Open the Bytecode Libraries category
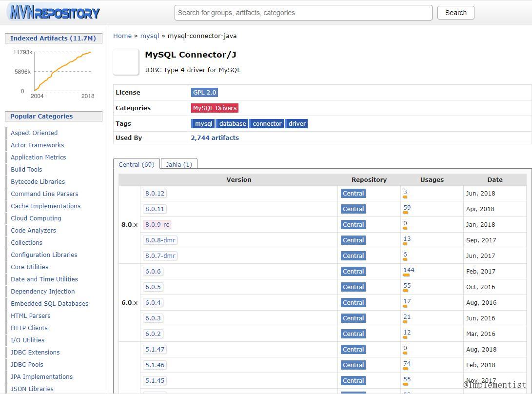The height and width of the screenshot is (394, 532). [38, 182]
